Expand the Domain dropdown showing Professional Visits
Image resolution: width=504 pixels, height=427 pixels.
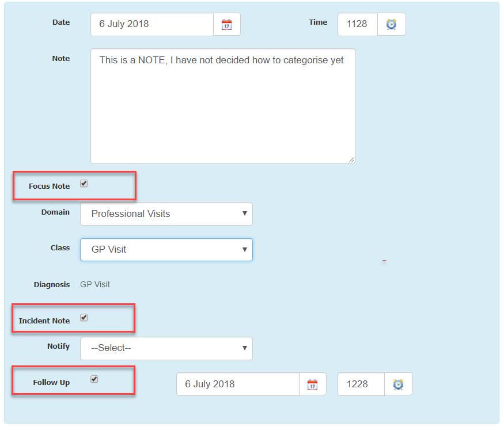[166, 213]
